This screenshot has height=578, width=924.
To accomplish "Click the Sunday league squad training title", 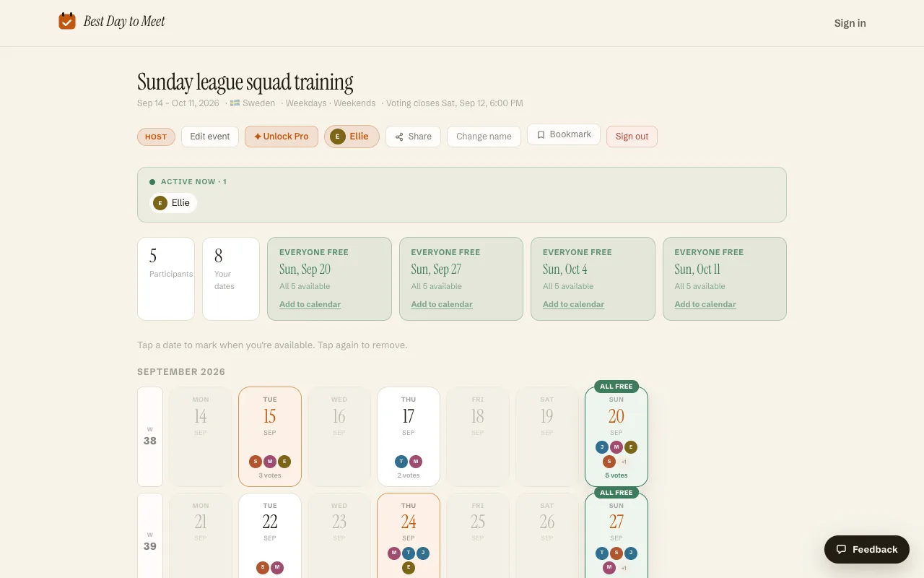I will pyautogui.click(x=245, y=82).
